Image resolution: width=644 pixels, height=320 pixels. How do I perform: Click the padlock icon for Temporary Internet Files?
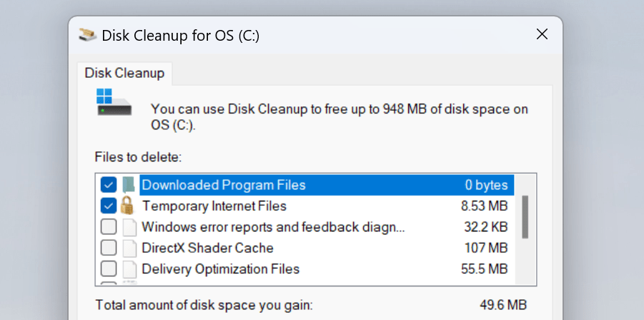coord(127,205)
